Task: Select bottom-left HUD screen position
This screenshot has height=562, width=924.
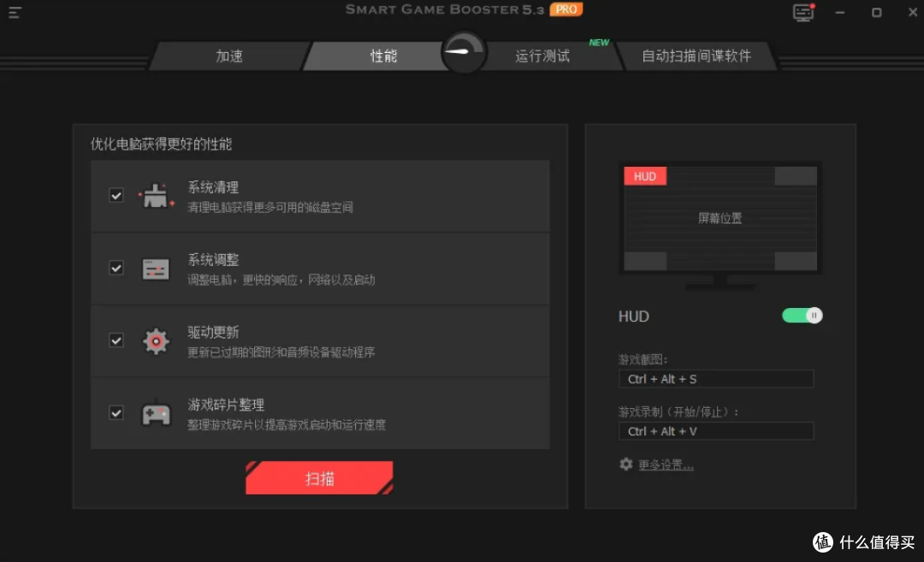Action: (x=645, y=261)
